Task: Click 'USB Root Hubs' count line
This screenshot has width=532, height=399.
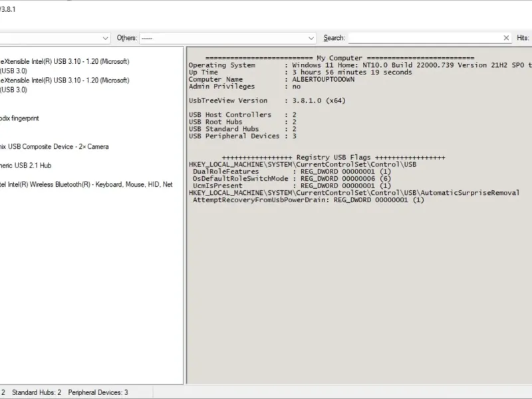Action: coord(243,122)
